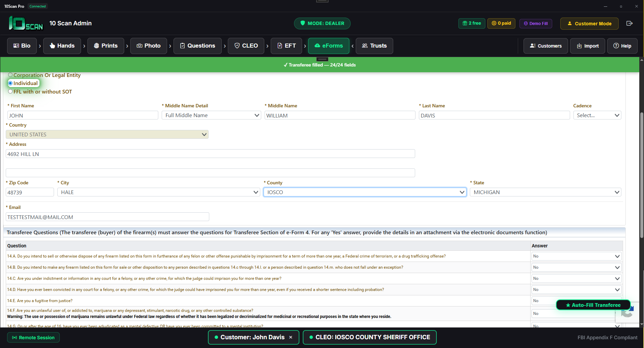Open answer dropdown for question 14.C
The width and height of the screenshot is (644, 348).
tap(576, 278)
